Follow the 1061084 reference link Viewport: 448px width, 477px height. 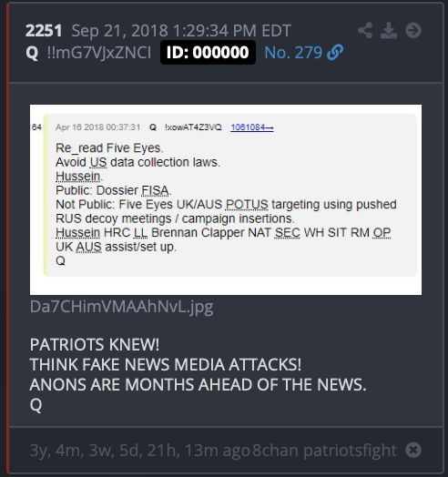(x=252, y=127)
